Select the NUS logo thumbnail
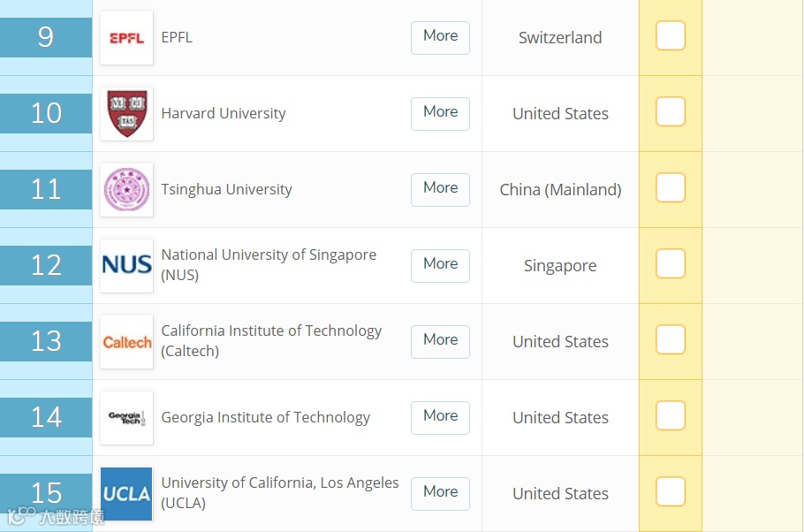The width and height of the screenshot is (804, 532). (x=126, y=266)
